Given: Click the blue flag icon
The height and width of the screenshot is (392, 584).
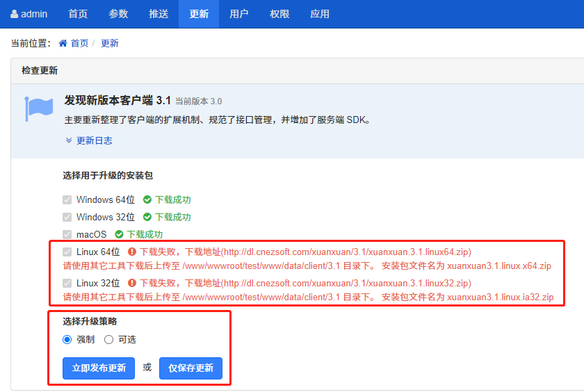Looking at the screenshot, I should coord(39,109).
